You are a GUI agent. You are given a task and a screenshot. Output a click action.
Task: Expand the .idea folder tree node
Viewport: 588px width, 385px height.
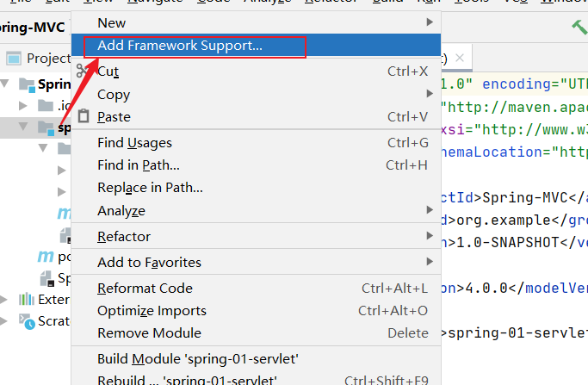tap(24, 106)
